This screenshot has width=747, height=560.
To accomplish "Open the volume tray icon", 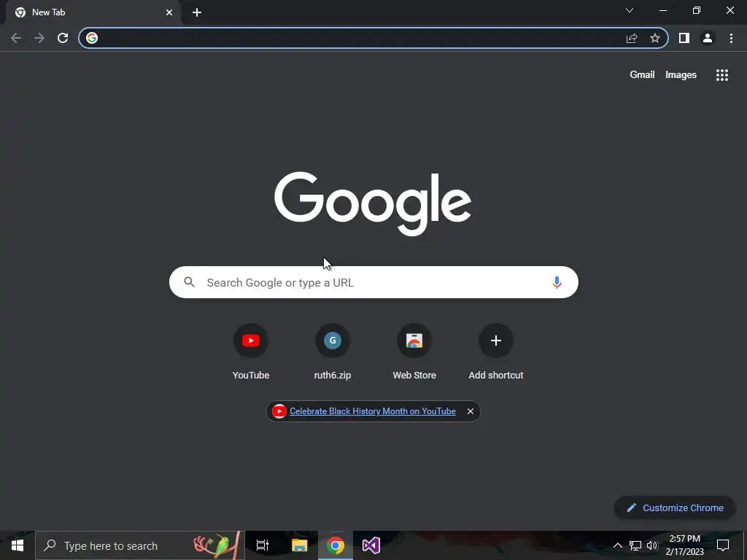I will tap(652, 545).
